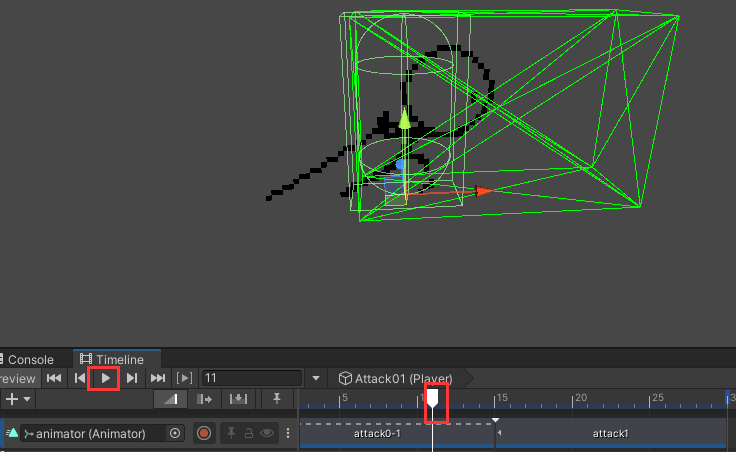The width and height of the screenshot is (736, 452).
Task: Open the animator track three-dot menu
Action: pos(287,433)
